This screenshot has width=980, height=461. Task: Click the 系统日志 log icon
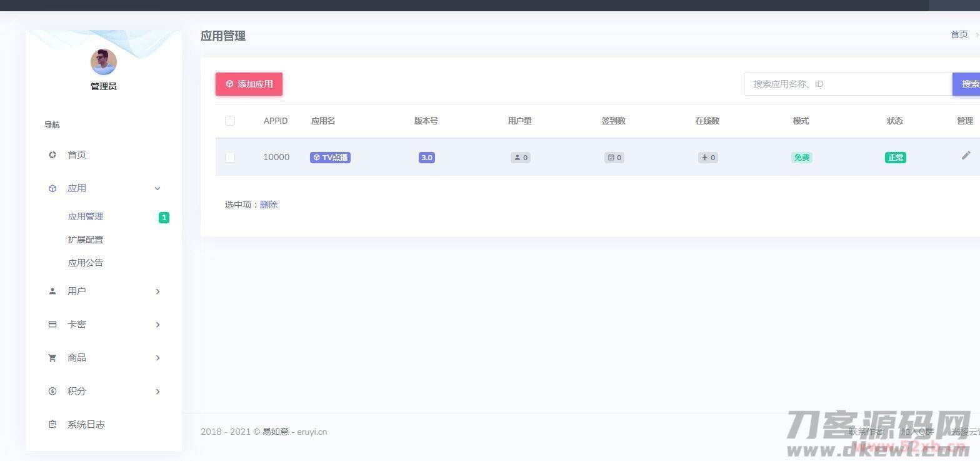pyautogui.click(x=52, y=425)
